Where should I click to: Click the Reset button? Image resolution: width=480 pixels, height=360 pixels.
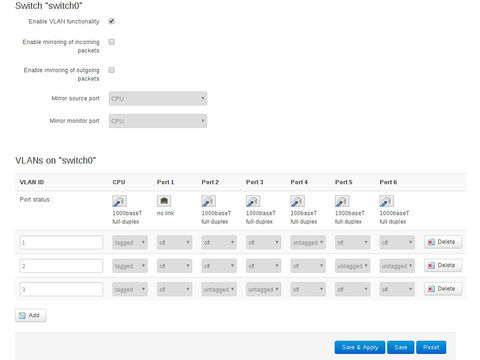click(x=431, y=347)
